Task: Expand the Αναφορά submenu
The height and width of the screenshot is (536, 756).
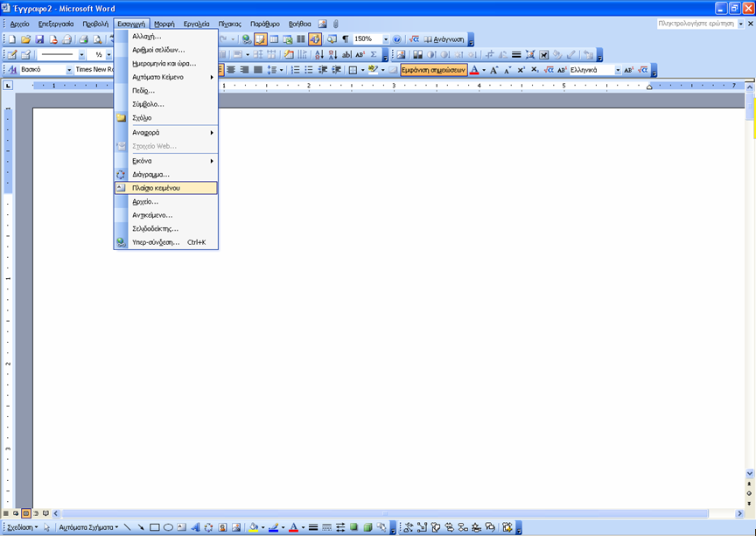Action: click(166, 133)
